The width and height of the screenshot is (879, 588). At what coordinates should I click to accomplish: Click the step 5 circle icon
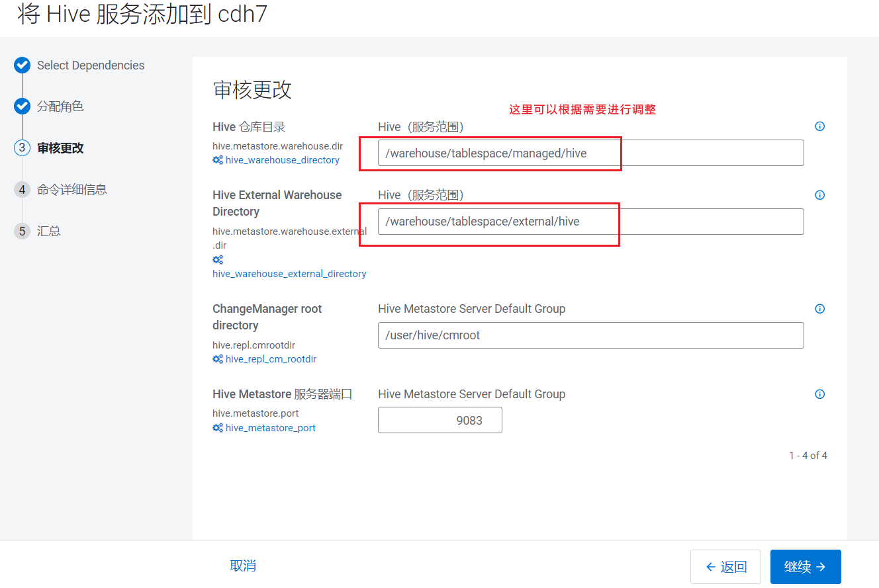[x=22, y=231]
